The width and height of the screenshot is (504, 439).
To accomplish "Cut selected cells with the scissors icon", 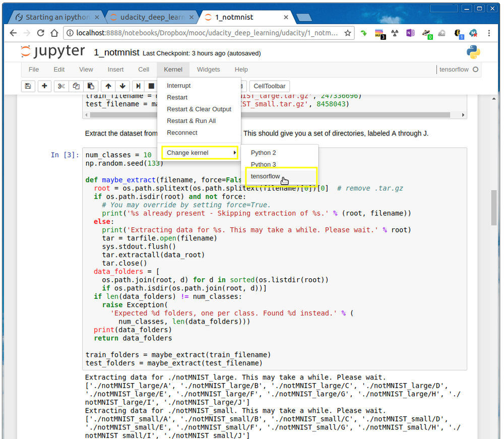I will [x=60, y=86].
